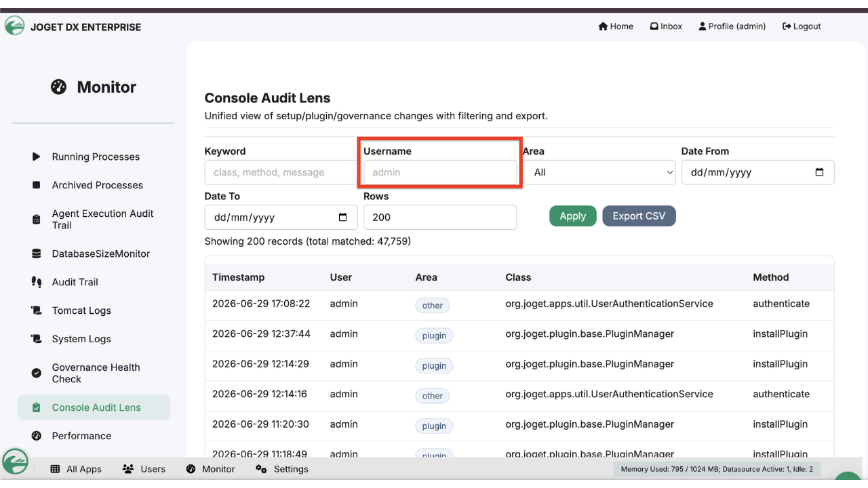868x488 pixels.
Task: Click the Logout arrow icon
Action: pyautogui.click(x=787, y=26)
